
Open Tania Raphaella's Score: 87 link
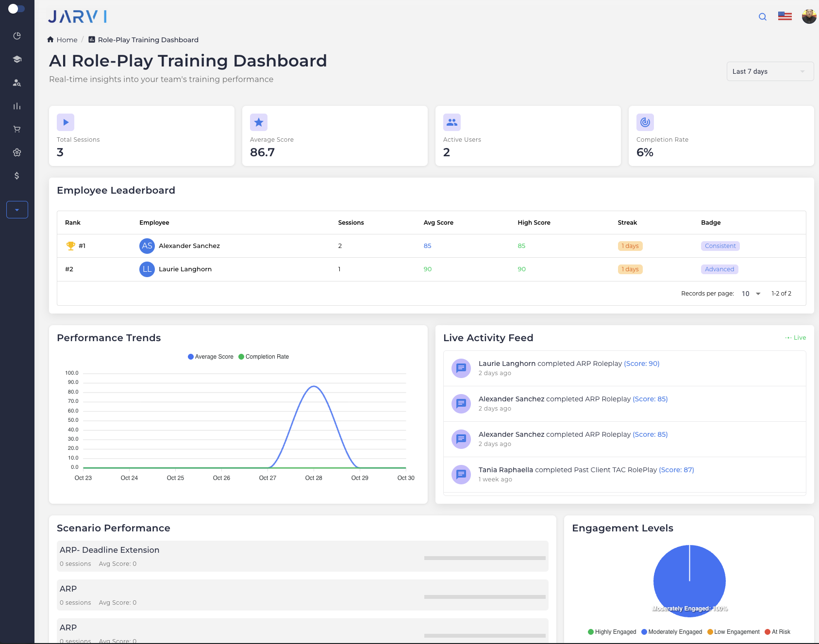[x=676, y=470]
